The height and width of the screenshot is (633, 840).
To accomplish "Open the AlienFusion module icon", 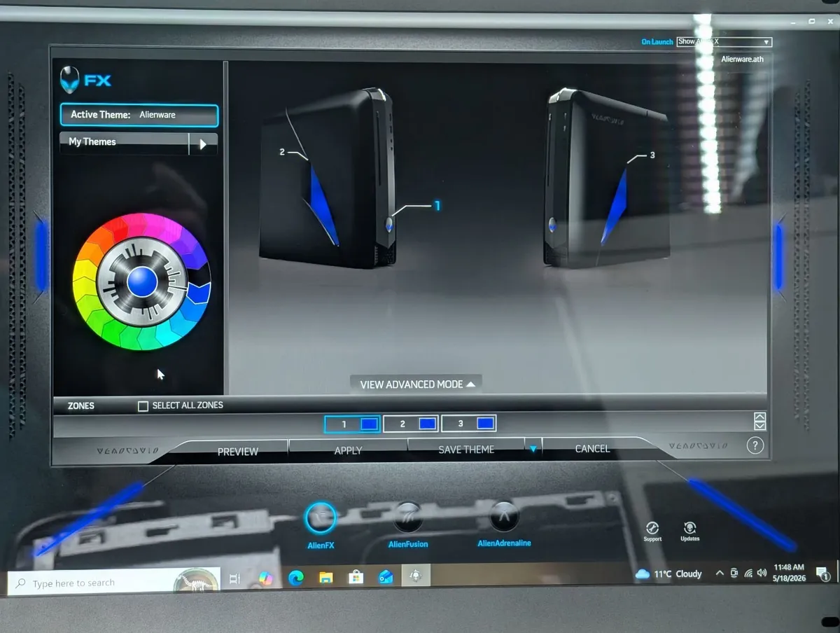I will point(407,517).
